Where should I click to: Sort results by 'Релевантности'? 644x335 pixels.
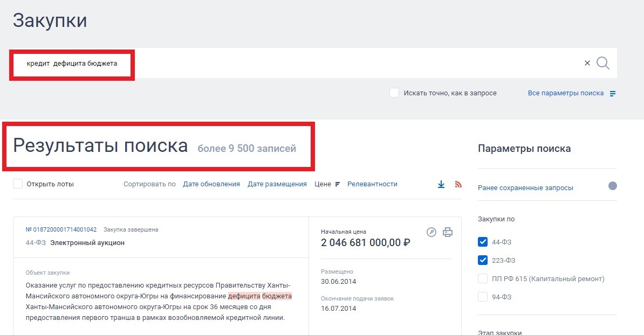click(372, 184)
